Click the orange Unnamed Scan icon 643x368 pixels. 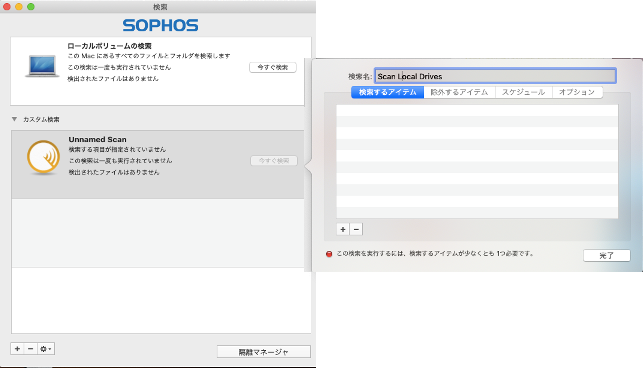[x=43, y=158]
